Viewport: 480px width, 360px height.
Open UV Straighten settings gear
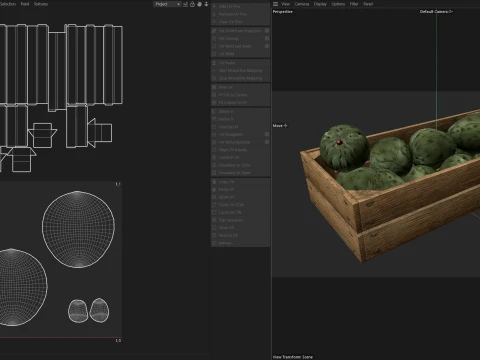click(267, 134)
